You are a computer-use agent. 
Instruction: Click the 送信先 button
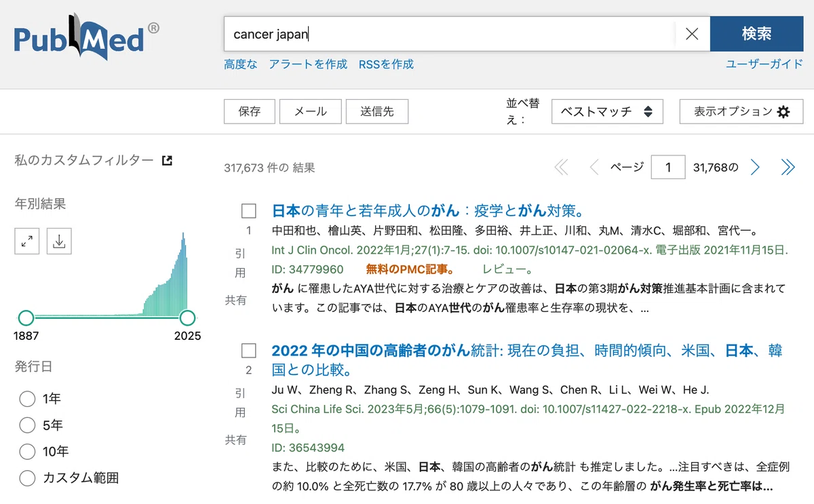coord(377,111)
